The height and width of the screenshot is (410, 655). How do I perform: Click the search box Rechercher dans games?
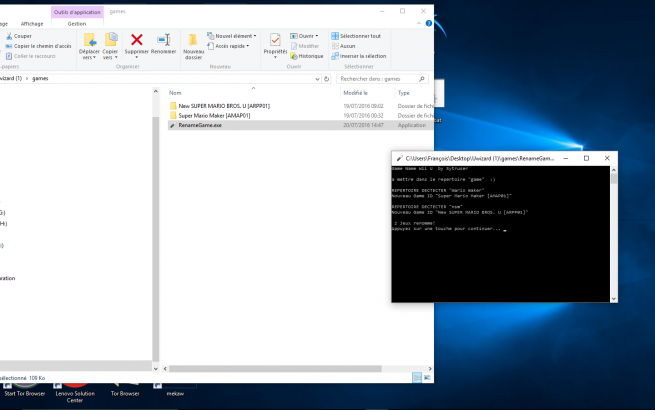click(x=380, y=77)
